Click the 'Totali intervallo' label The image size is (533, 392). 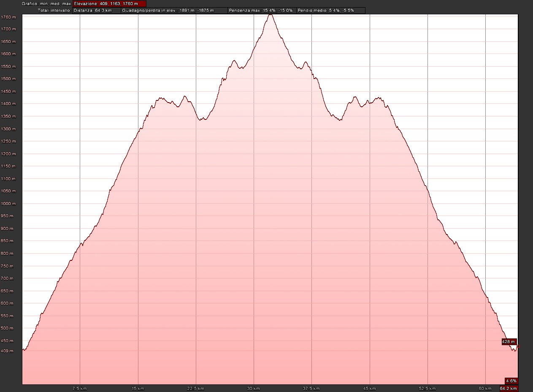54,10
